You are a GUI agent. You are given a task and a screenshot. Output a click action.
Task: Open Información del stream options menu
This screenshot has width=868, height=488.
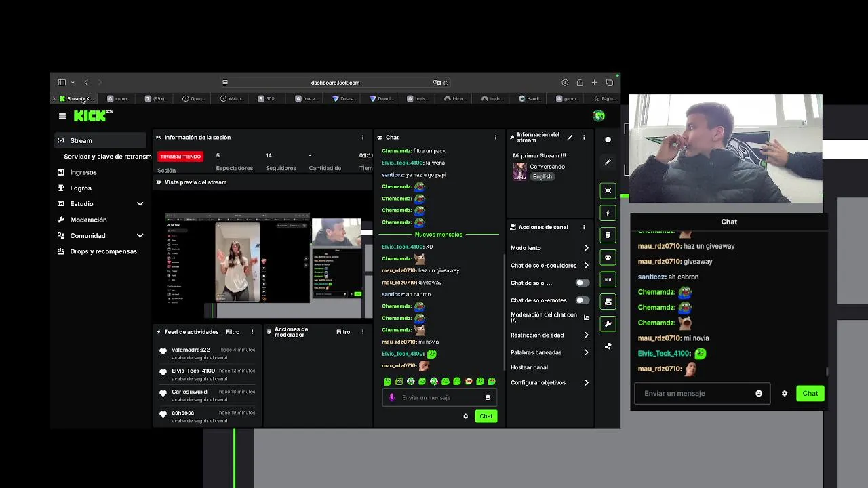(584, 138)
